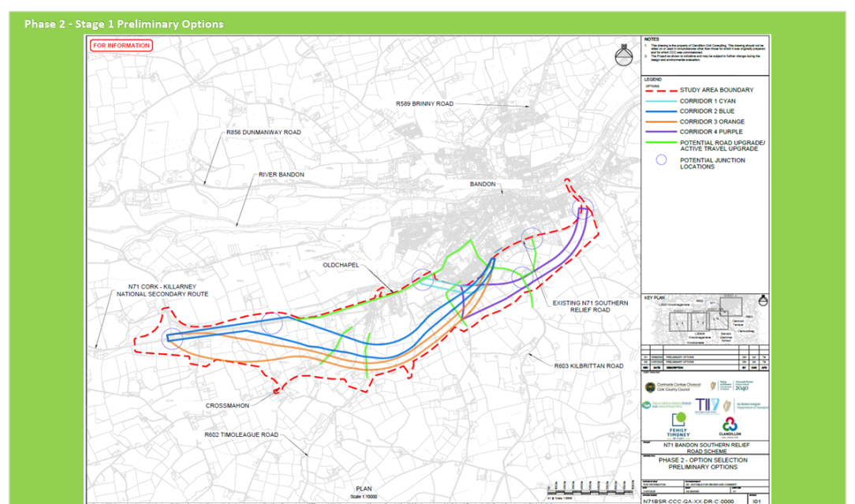This screenshot has width=855, height=504.
Task: Click the 'OLDCHAPEL' map label
Action: pos(341,265)
